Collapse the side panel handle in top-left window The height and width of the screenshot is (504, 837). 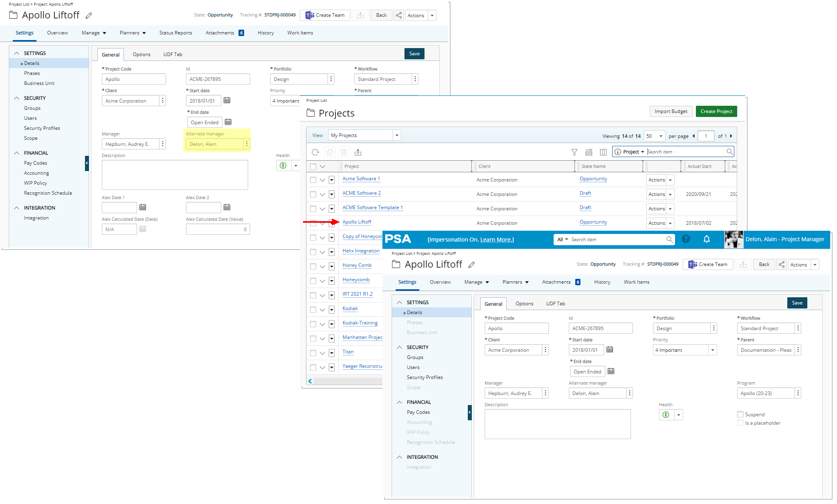[87, 163]
